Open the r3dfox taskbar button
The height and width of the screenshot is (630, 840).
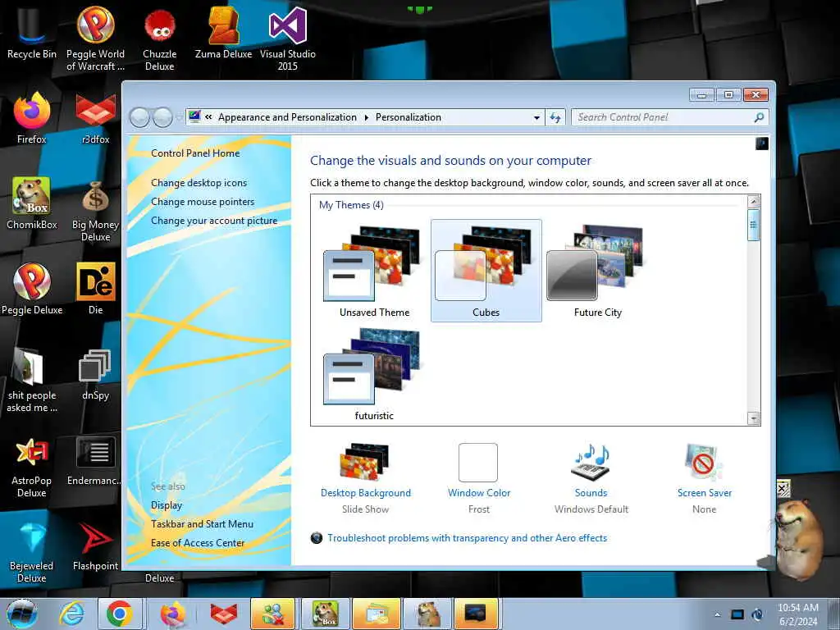click(x=223, y=614)
